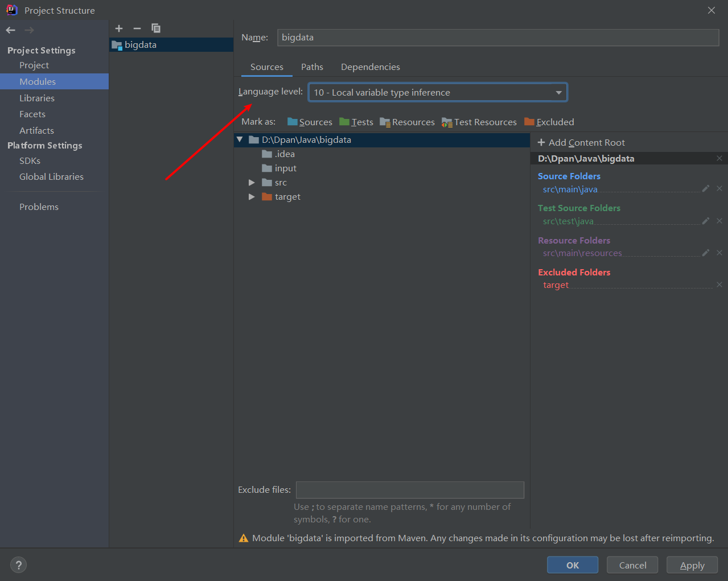Edit the src\main\java source folder path

706,188
